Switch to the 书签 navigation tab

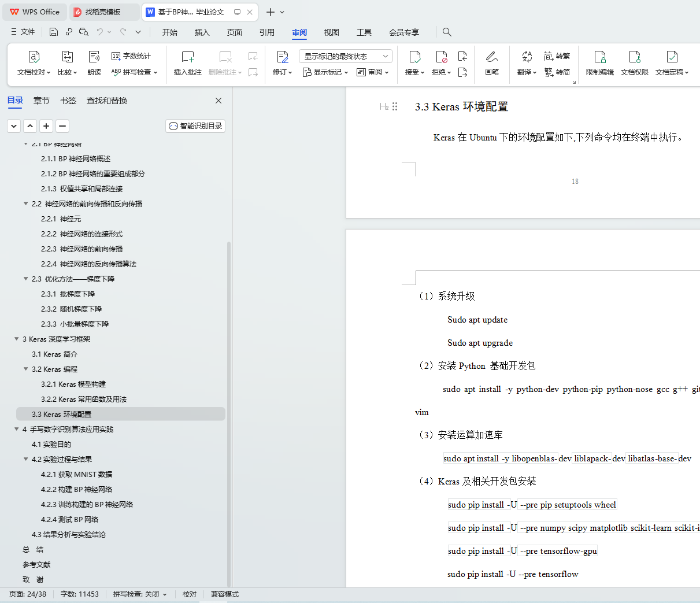point(68,101)
